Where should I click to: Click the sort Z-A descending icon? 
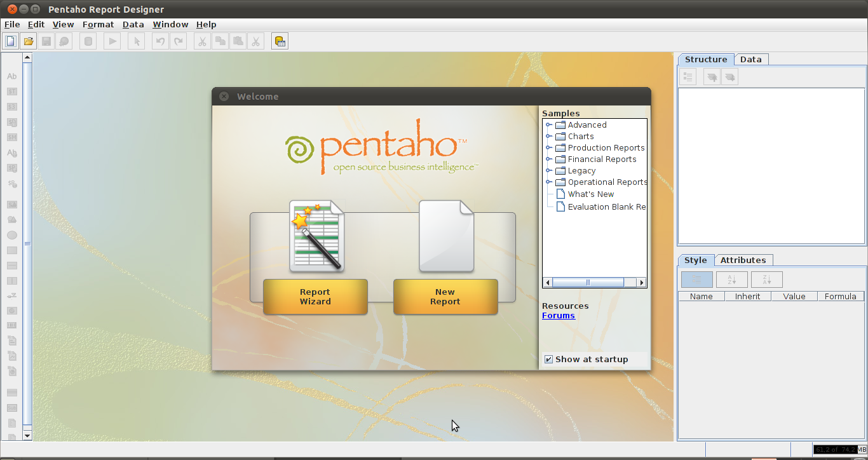(x=767, y=280)
